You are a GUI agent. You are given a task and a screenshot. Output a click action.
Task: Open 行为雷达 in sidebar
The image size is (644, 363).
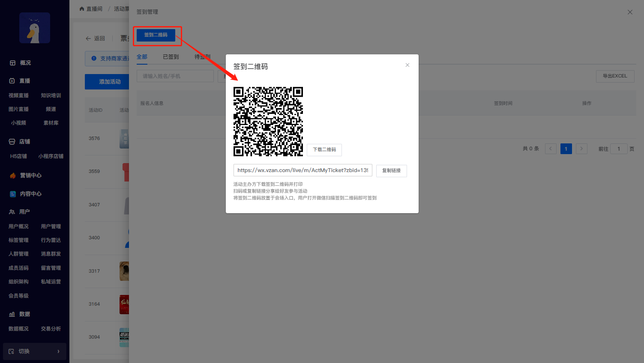pos(51,240)
